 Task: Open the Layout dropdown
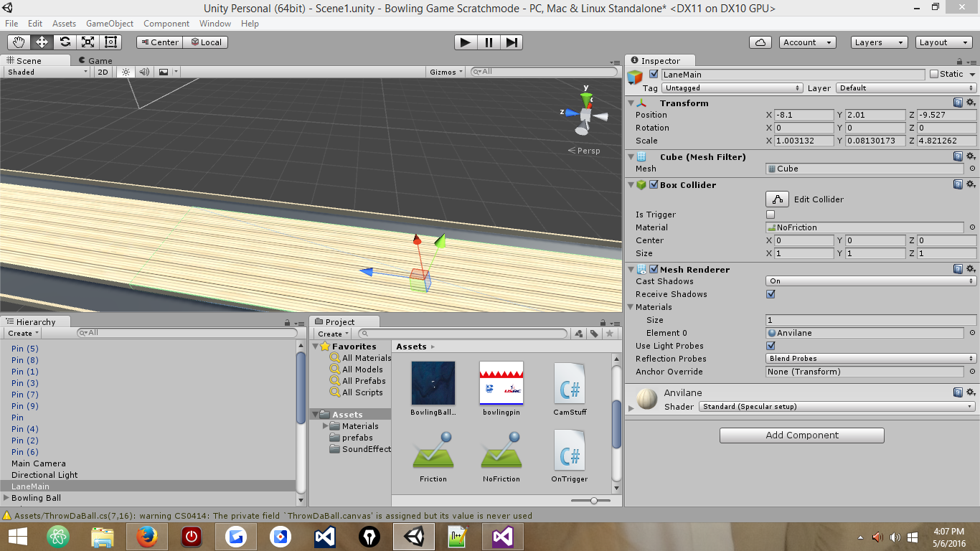[945, 42]
